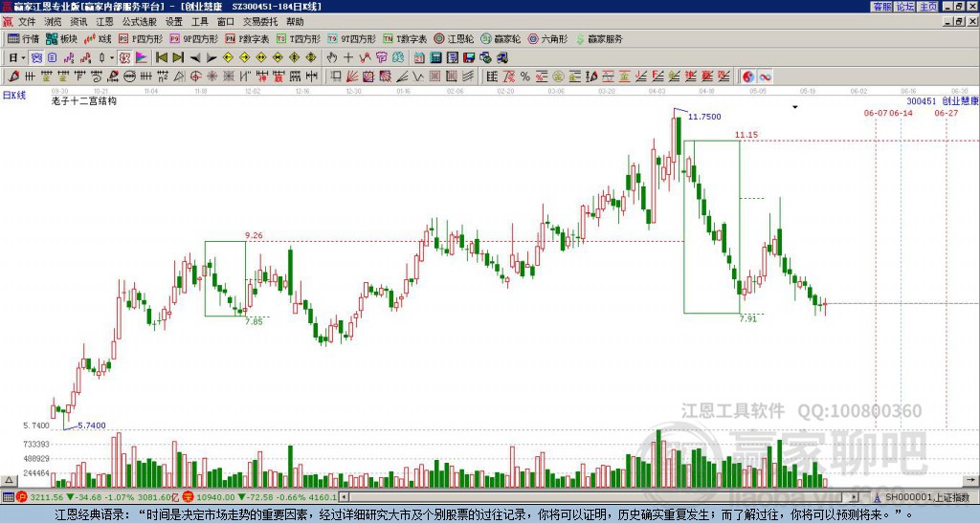The height and width of the screenshot is (524, 980).
Task: Click the 客服 customer service link
Action: click(x=881, y=7)
